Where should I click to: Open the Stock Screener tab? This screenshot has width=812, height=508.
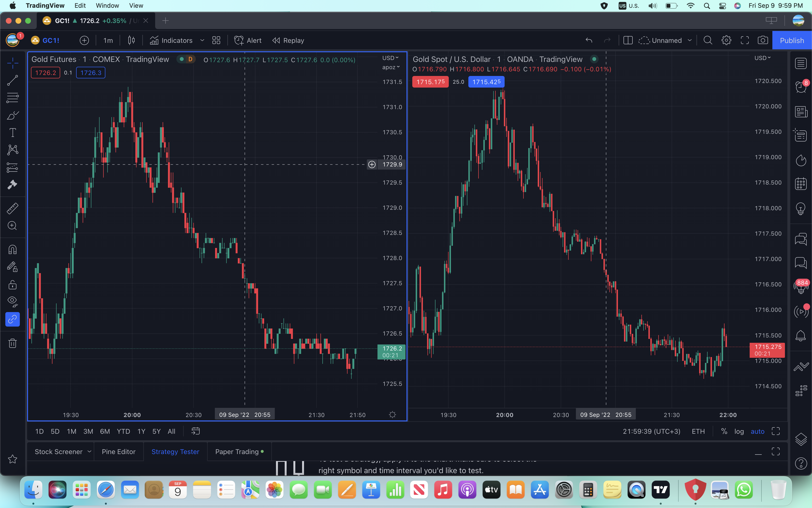(x=58, y=452)
